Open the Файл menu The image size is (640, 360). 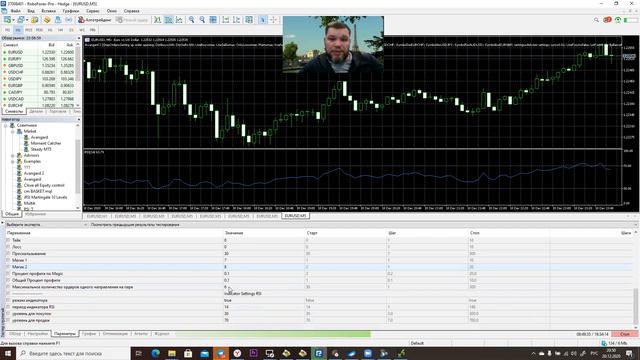[x=16, y=11]
